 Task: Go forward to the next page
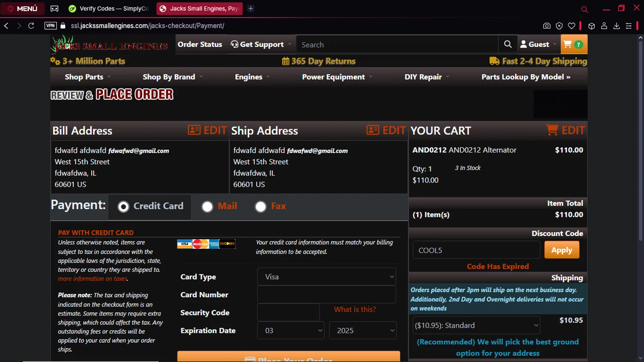pos(19,26)
